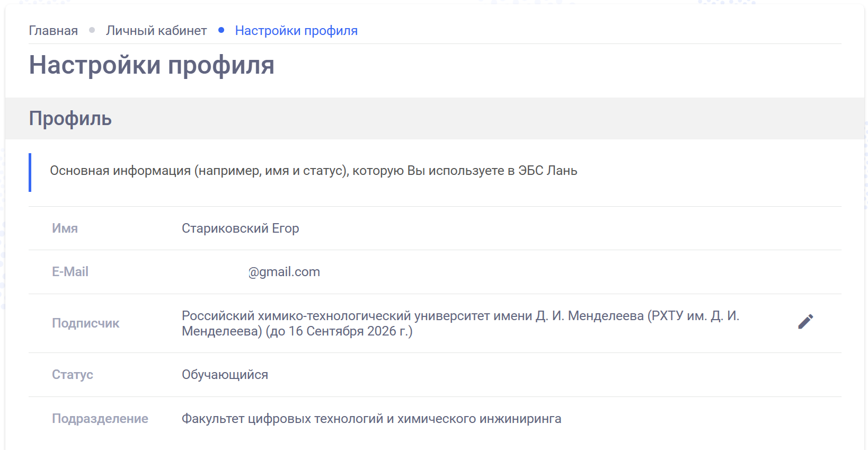Open the Личный кабинет breadcrumb link
This screenshot has width=868, height=450.
coord(156,31)
